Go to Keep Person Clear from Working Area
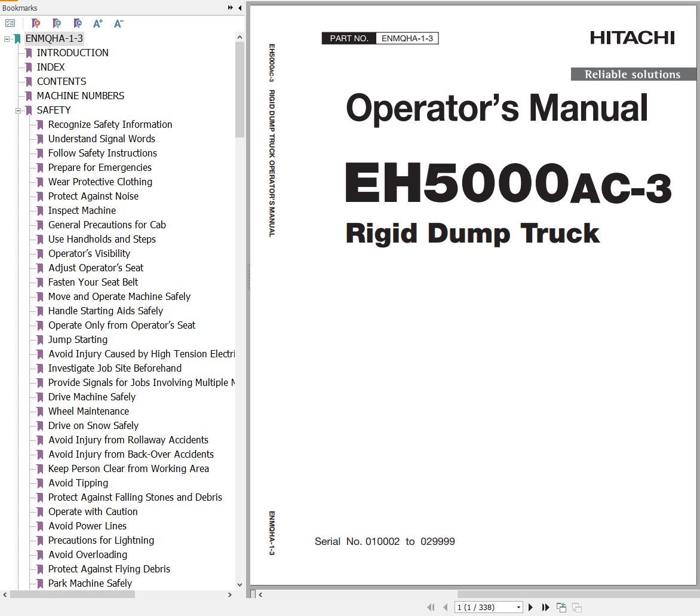 tap(128, 468)
